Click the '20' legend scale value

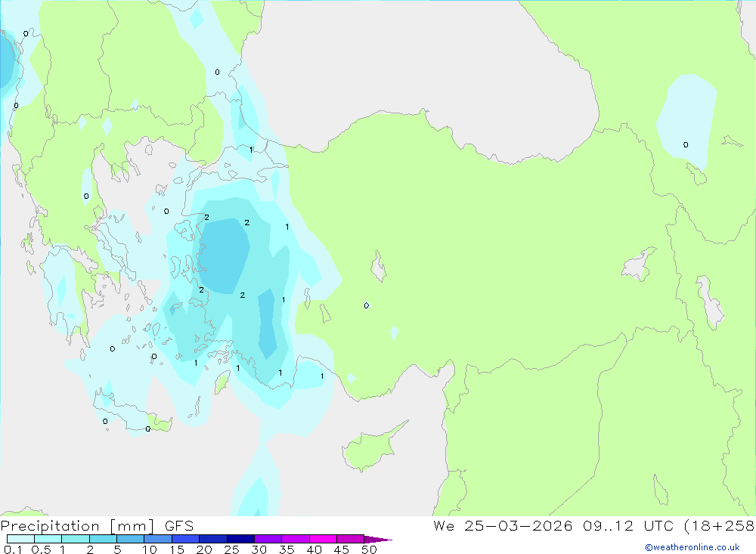(204, 549)
